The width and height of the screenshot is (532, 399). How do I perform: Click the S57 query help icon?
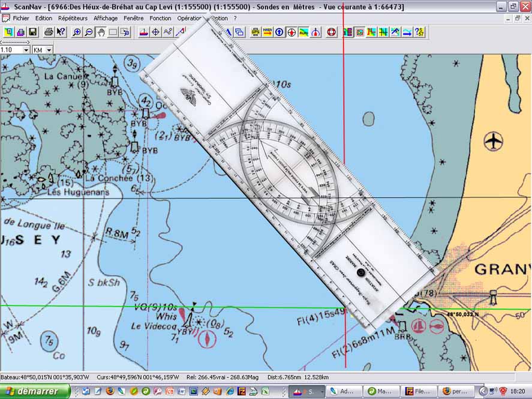[x=419, y=32]
